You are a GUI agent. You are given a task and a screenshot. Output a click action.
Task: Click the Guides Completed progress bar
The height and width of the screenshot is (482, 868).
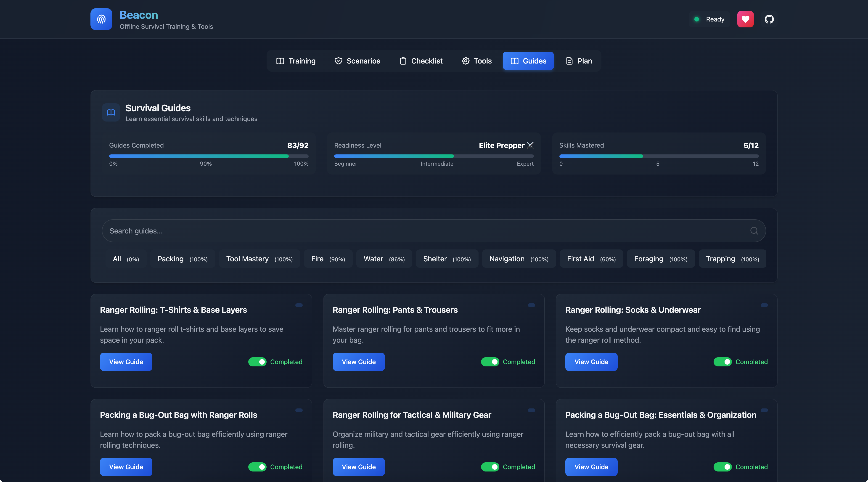tap(209, 156)
